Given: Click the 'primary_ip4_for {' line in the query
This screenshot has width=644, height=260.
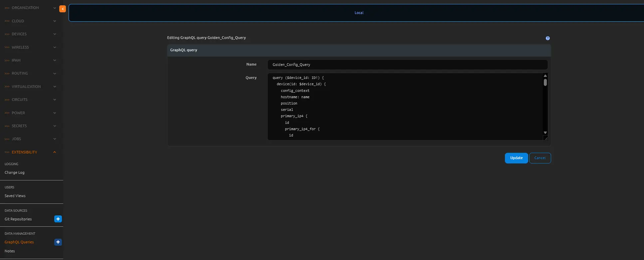Looking at the screenshot, I should (302, 129).
